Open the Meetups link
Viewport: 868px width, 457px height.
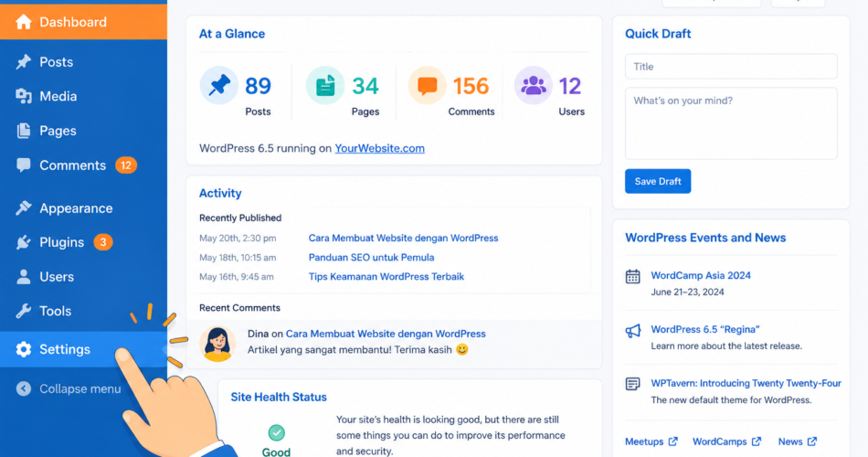pos(644,441)
